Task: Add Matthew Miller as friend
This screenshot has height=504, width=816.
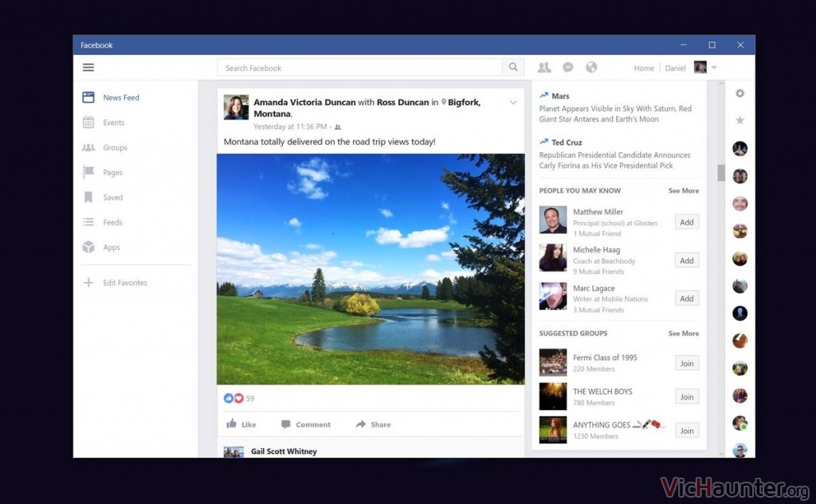Action: 687,222
